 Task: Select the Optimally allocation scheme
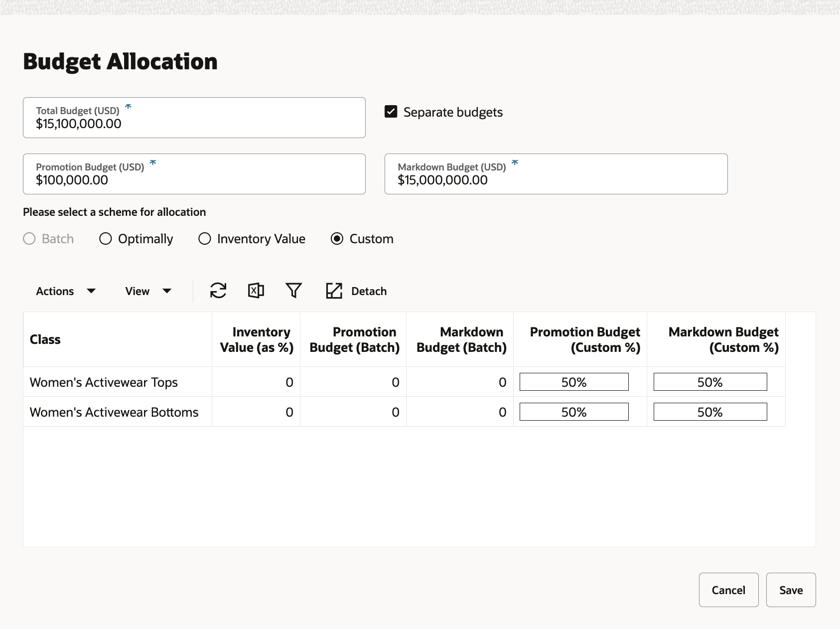106,239
